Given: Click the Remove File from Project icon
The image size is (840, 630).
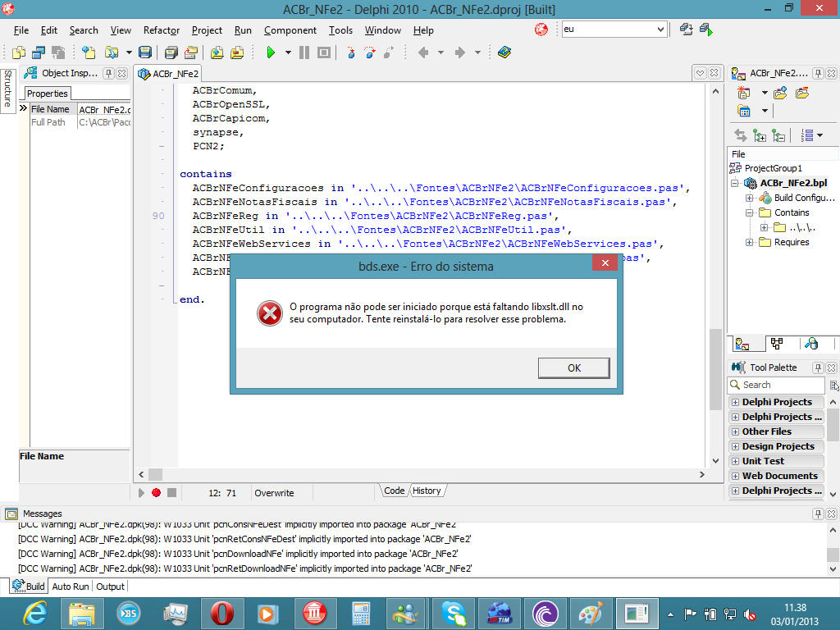Looking at the screenshot, I should 237,52.
